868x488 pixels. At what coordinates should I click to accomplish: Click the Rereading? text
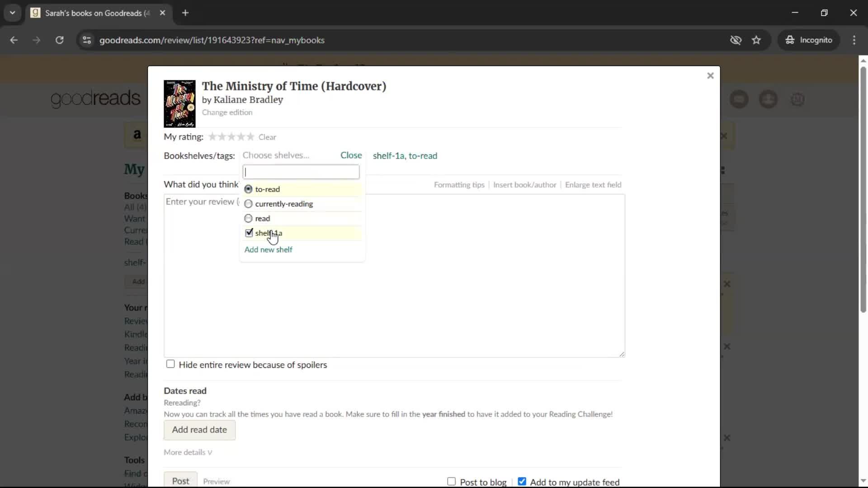[x=182, y=403]
